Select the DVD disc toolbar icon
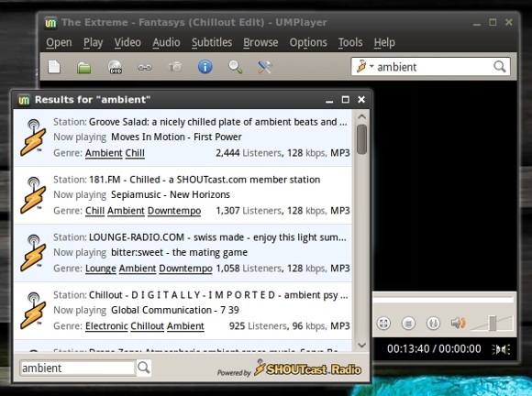The image size is (532, 396). click(115, 67)
